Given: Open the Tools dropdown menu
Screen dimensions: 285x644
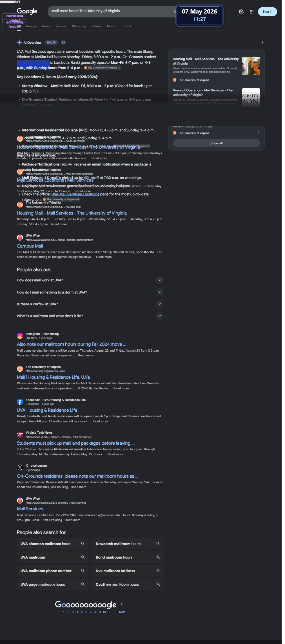Looking at the screenshot, I should (129, 26).
